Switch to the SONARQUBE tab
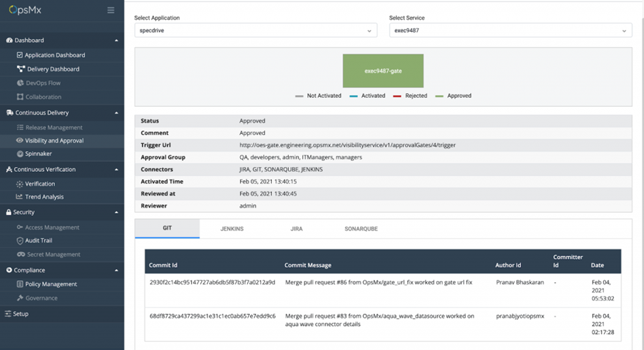The width and height of the screenshot is (644, 350). pos(361,229)
